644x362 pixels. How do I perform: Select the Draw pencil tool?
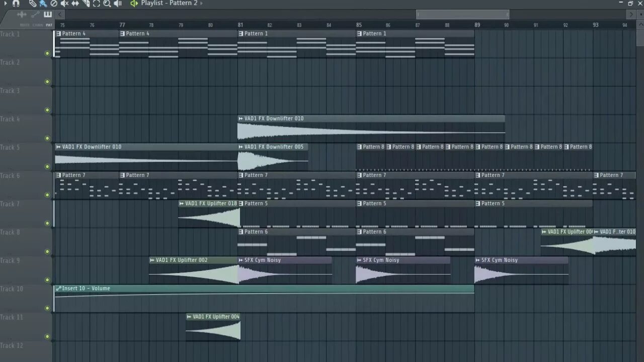click(33, 3)
